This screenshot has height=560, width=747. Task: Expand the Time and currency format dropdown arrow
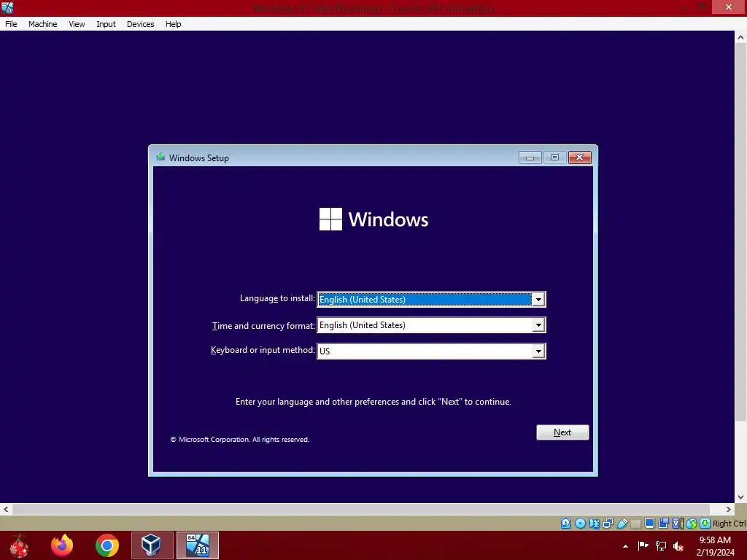click(538, 325)
